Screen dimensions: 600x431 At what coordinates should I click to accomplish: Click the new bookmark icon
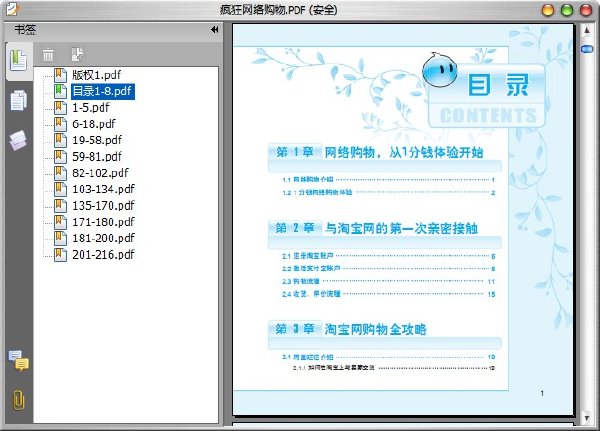pos(77,54)
